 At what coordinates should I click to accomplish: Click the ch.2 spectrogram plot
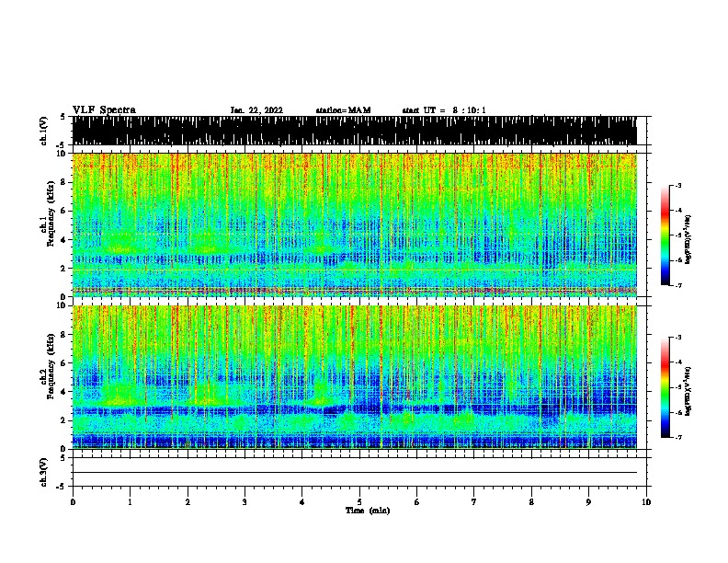pyautogui.click(x=354, y=377)
